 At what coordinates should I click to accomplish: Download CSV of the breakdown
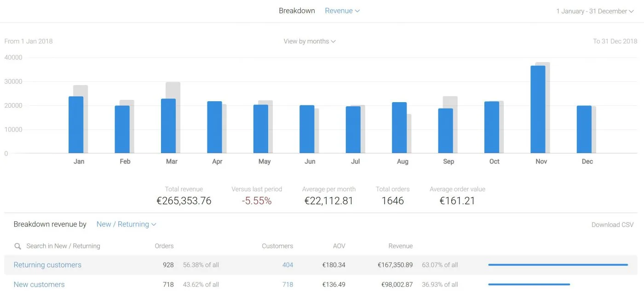coord(612,224)
